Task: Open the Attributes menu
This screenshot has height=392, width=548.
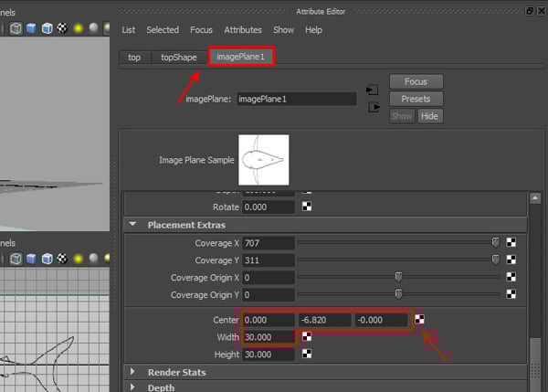Action: click(x=242, y=30)
